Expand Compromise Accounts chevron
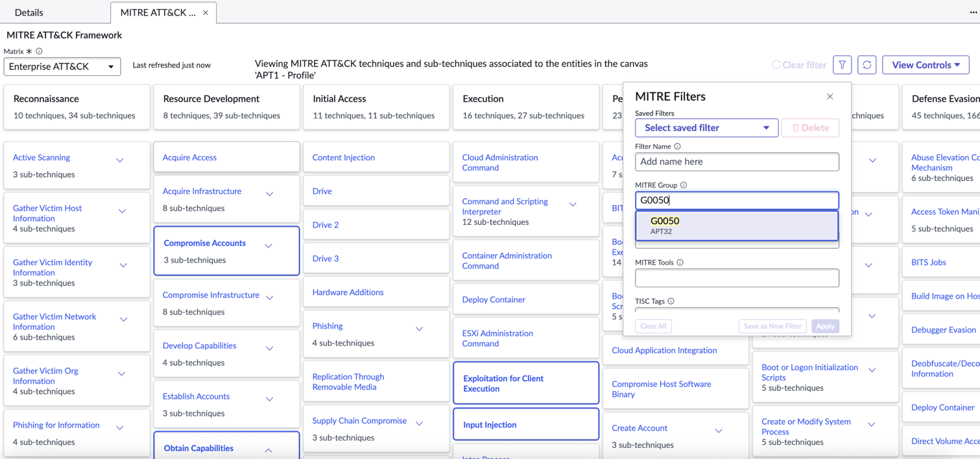This screenshot has width=980, height=459. tap(269, 246)
